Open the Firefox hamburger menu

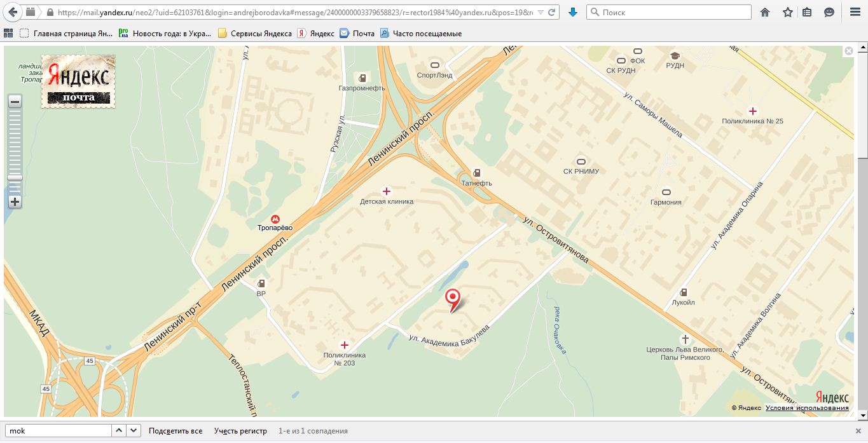coord(855,12)
